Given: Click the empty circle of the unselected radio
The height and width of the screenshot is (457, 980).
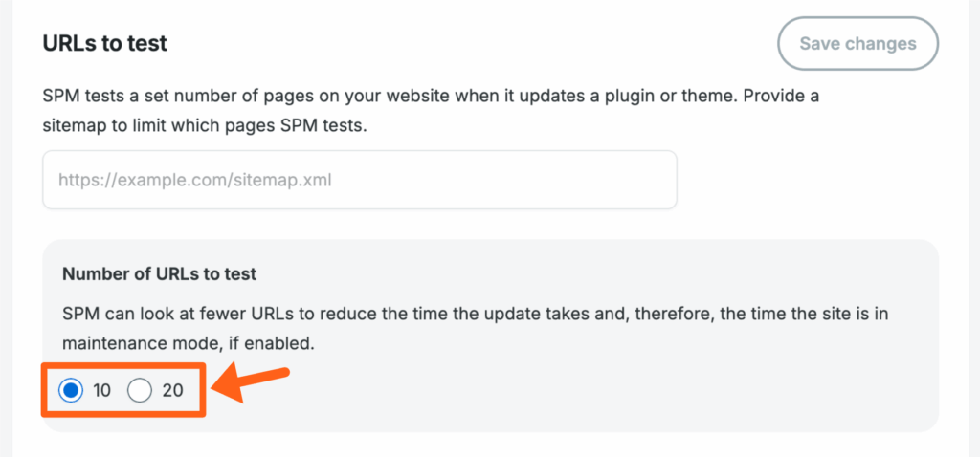Looking at the screenshot, I should click(x=140, y=390).
